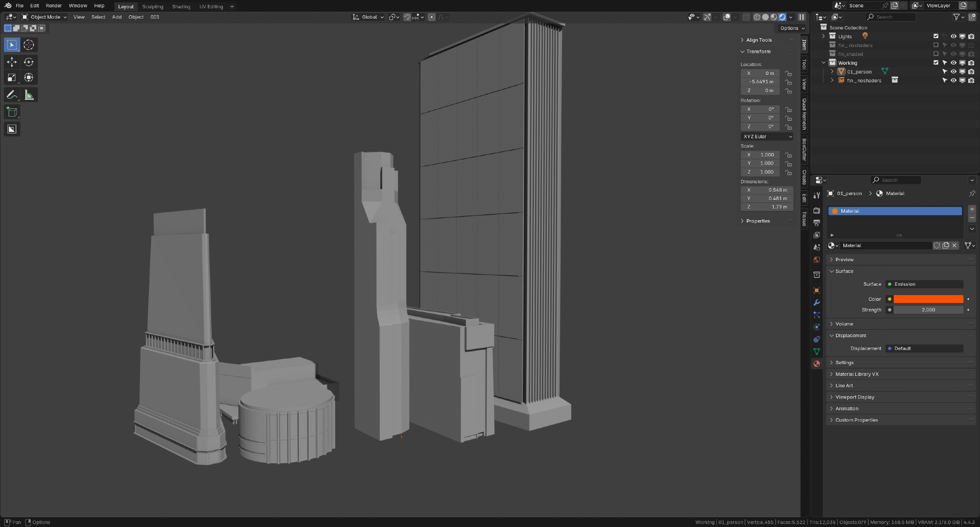Enable the fin_shaded collection checkbox
Screen dimensions: 980x527
pos(935,54)
